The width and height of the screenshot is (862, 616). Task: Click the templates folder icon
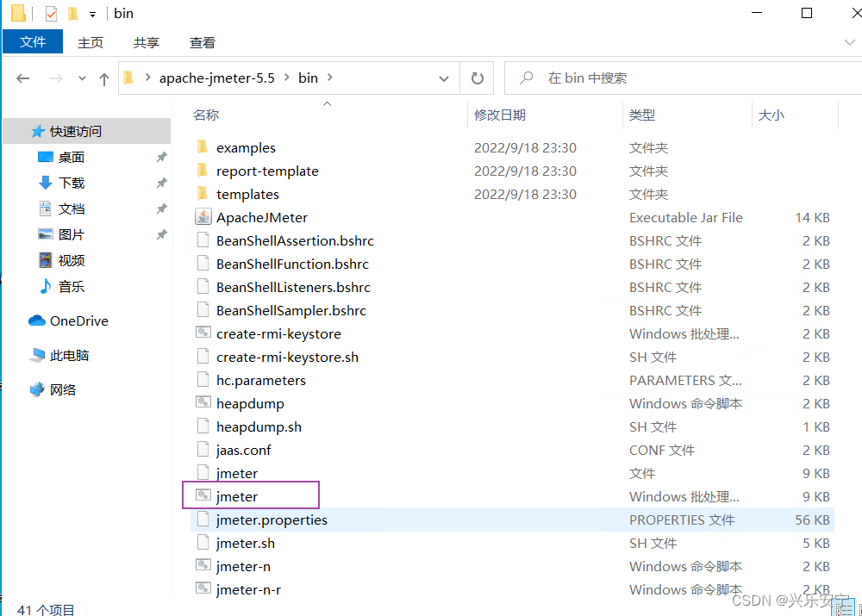203,194
